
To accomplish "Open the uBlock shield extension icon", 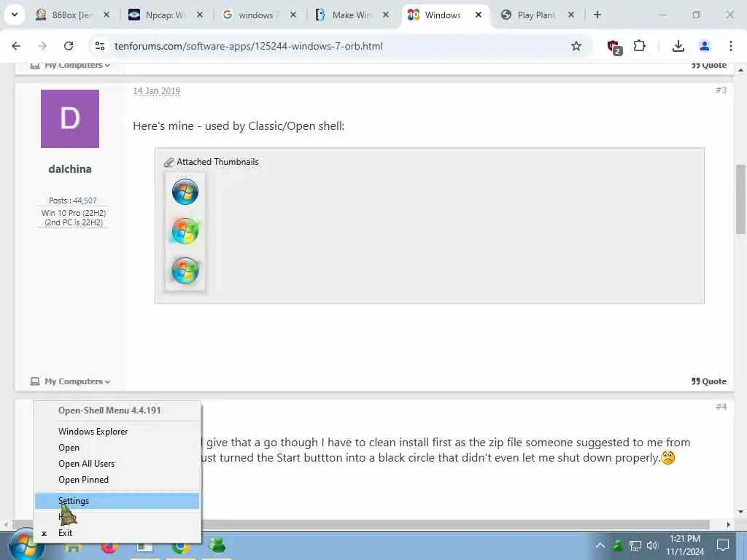I will click(x=614, y=47).
